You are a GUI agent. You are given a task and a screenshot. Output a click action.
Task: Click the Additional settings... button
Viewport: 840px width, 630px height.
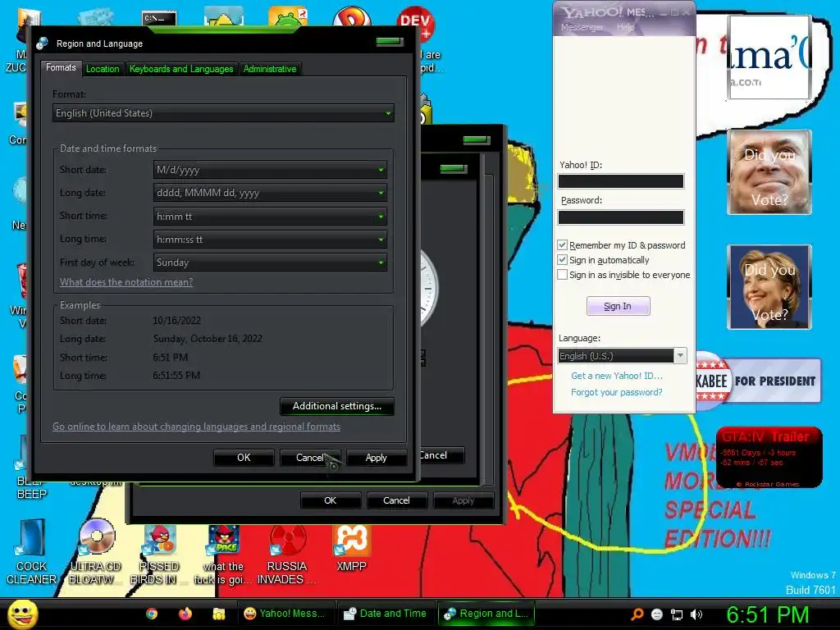point(337,406)
